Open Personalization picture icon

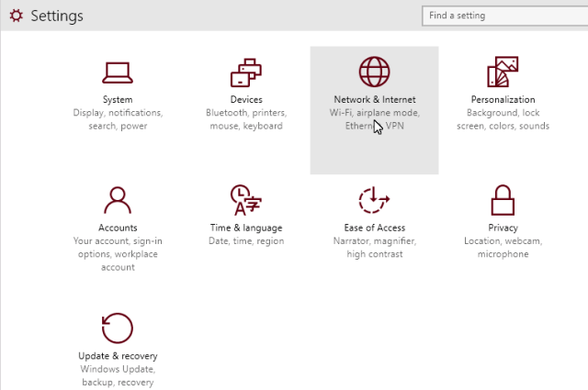coord(503,72)
